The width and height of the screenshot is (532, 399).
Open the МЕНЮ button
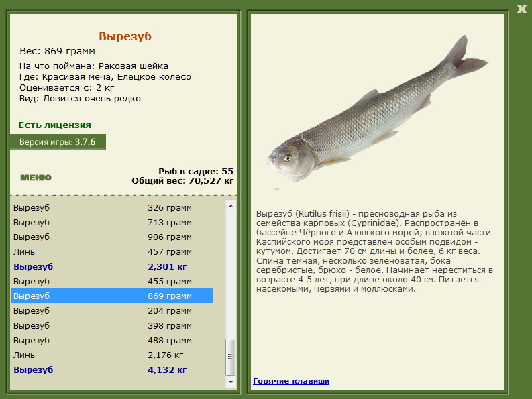[x=36, y=178]
